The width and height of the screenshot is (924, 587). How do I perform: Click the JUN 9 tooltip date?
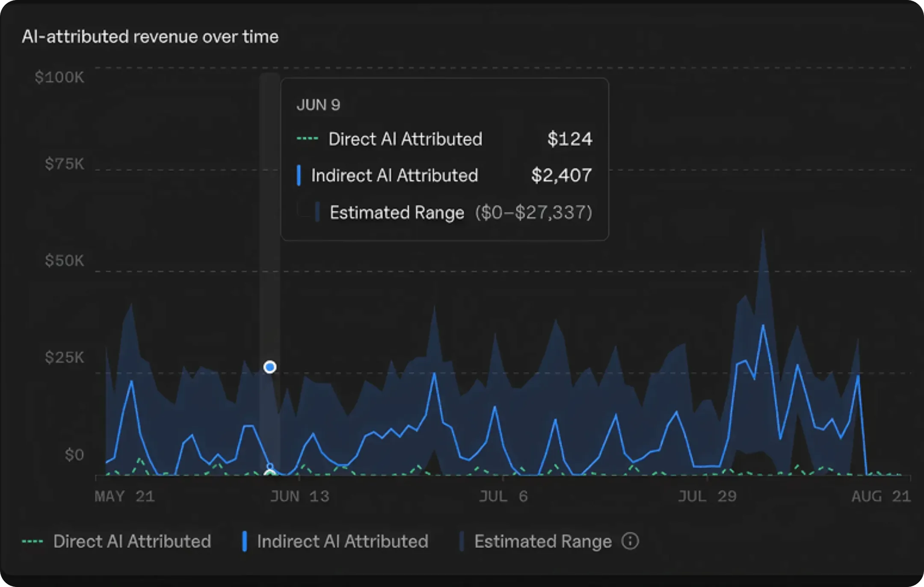click(x=318, y=105)
